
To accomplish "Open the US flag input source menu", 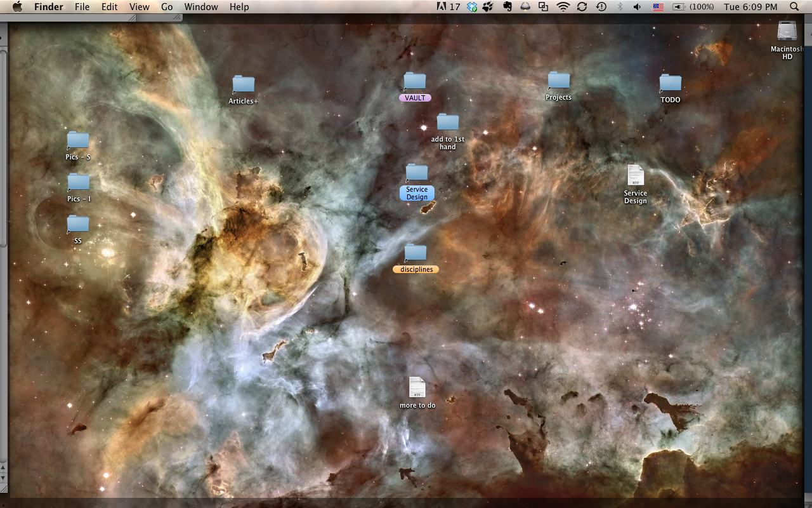I will pyautogui.click(x=658, y=7).
